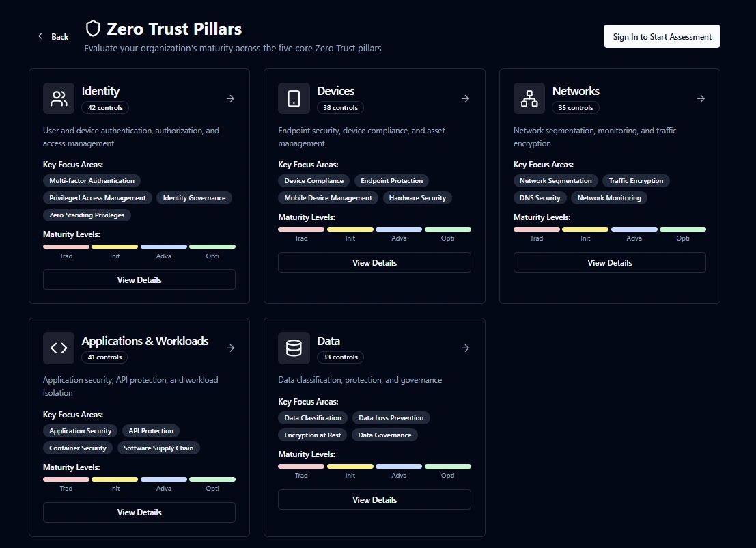
Task: Open Identity pillar via its arrow icon
Action: click(x=230, y=98)
